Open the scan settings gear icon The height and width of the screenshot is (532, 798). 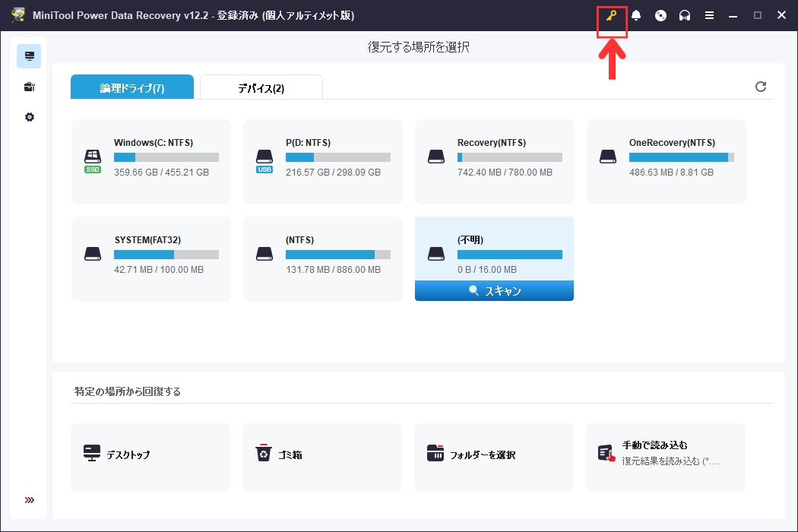(30, 117)
